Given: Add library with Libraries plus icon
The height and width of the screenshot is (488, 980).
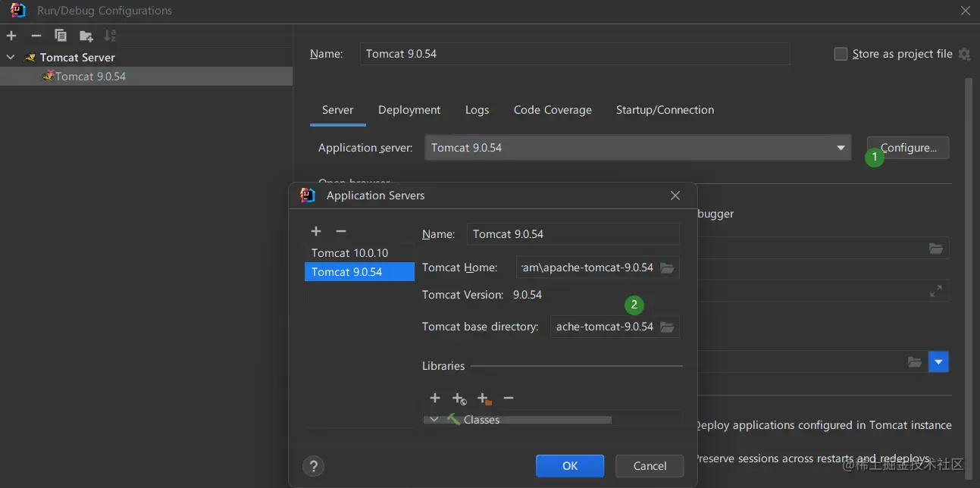Looking at the screenshot, I should click(x=435, y=398).
